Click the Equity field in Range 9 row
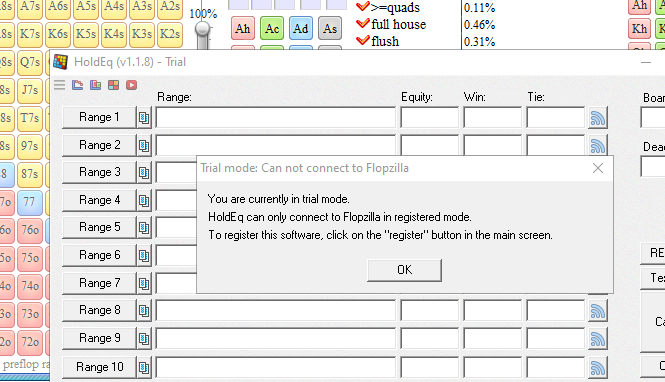This screenshot has width=665, height=382. click(x=430, y=339)
